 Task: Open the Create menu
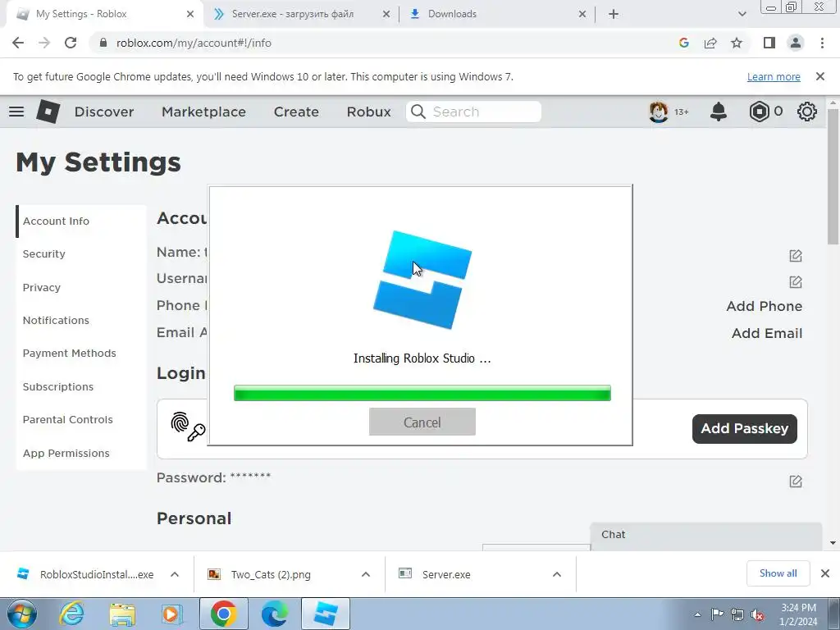tap(296, 112)
